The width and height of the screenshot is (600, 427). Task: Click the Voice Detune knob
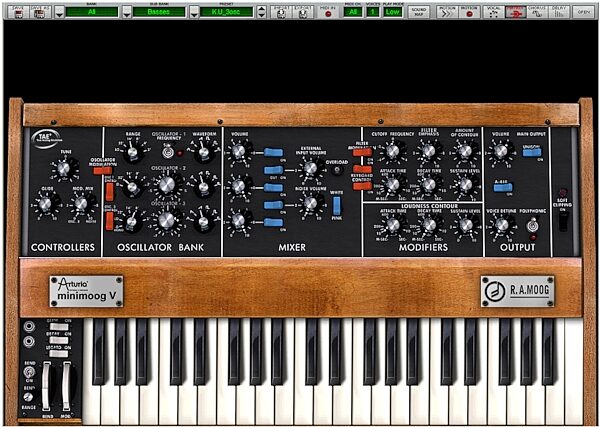pos(501,225)
